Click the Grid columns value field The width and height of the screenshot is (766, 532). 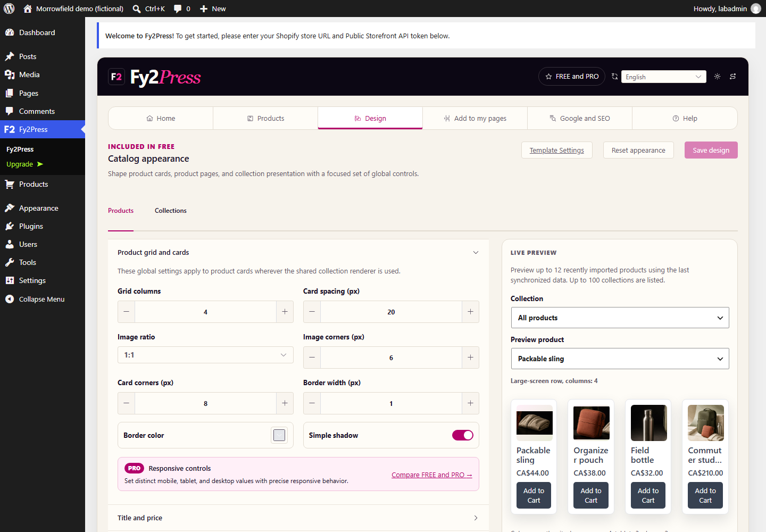pos(205,312)
